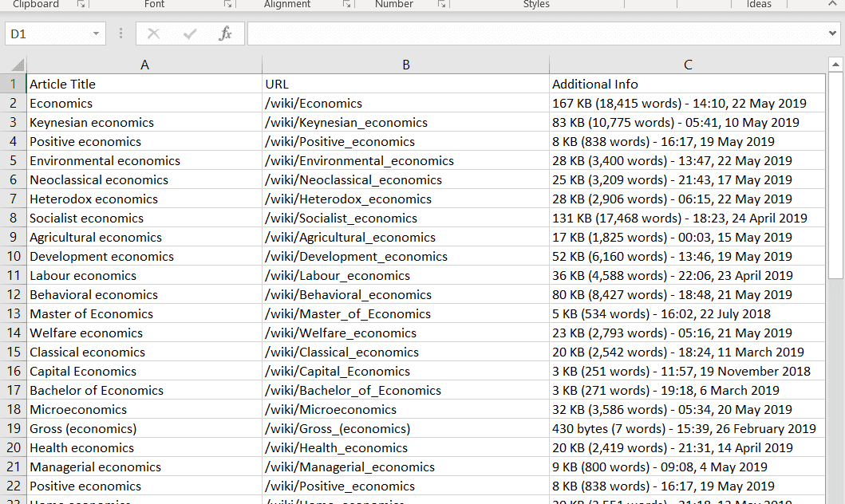Select the 'Gross (economics)' title cell
845x504 pixels.
(144, 428)
